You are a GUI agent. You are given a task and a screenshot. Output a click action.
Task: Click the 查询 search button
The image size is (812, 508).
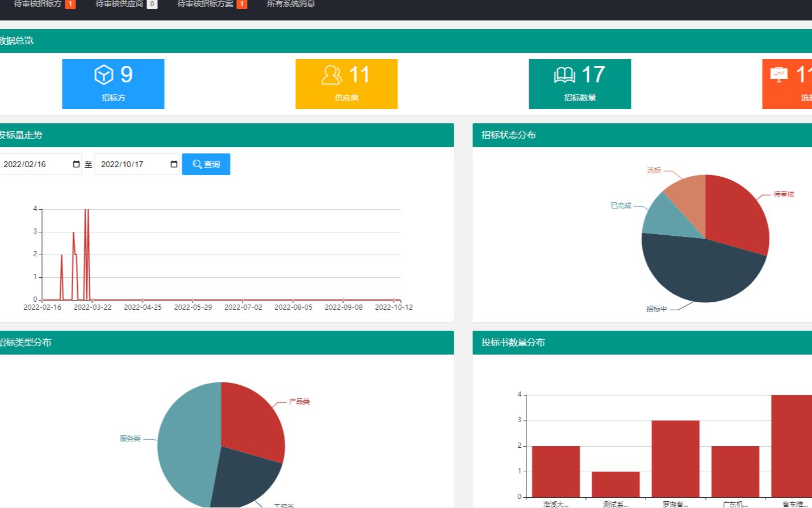pos(206,164)
